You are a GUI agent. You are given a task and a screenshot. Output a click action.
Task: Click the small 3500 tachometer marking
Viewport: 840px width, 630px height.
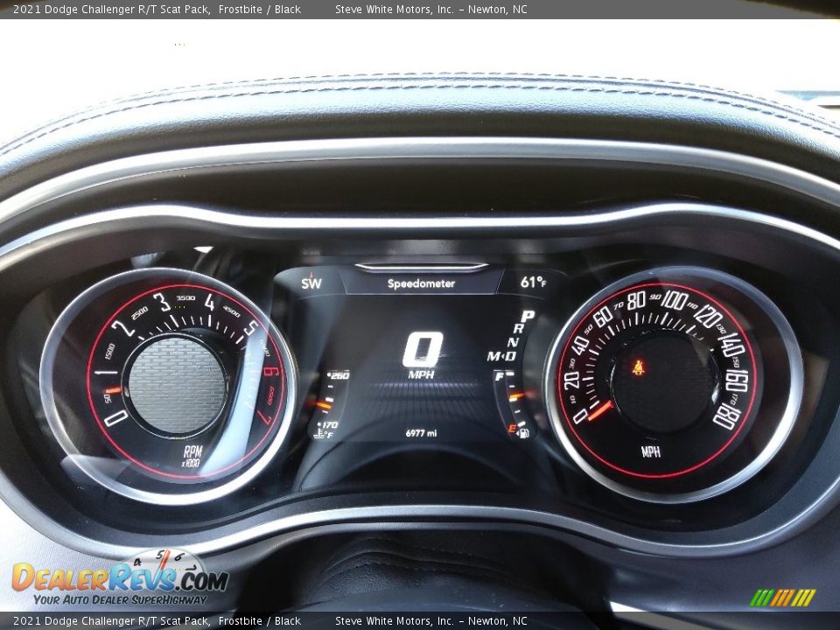pos(185,297)
